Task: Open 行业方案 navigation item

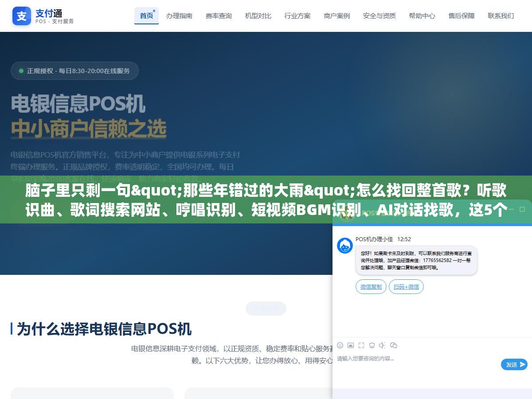Action: pos(297,16)
